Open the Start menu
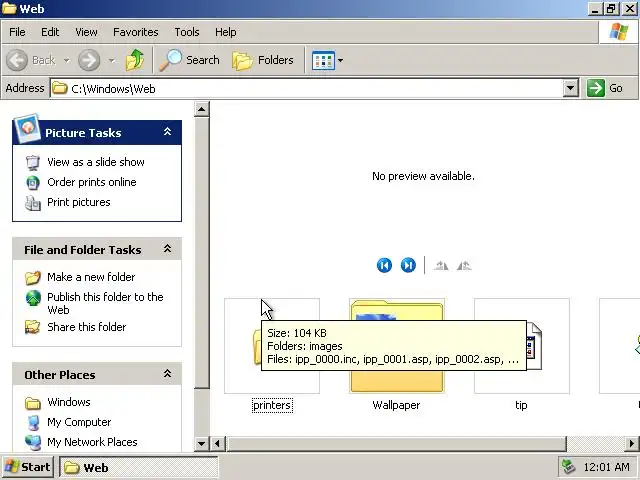Viewport: 640px width, 480px height. pos(28,467)
